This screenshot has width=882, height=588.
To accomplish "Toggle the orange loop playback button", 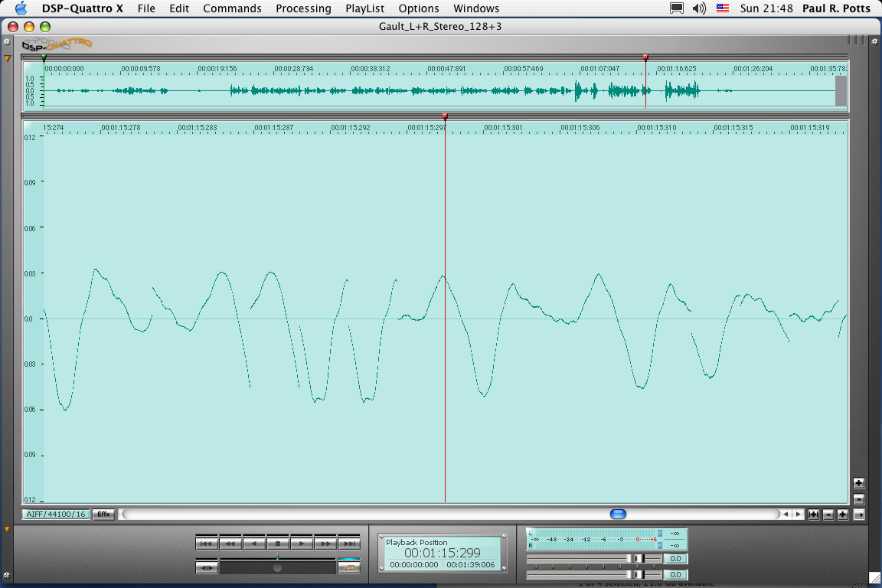I will click(x=349, y=567).
